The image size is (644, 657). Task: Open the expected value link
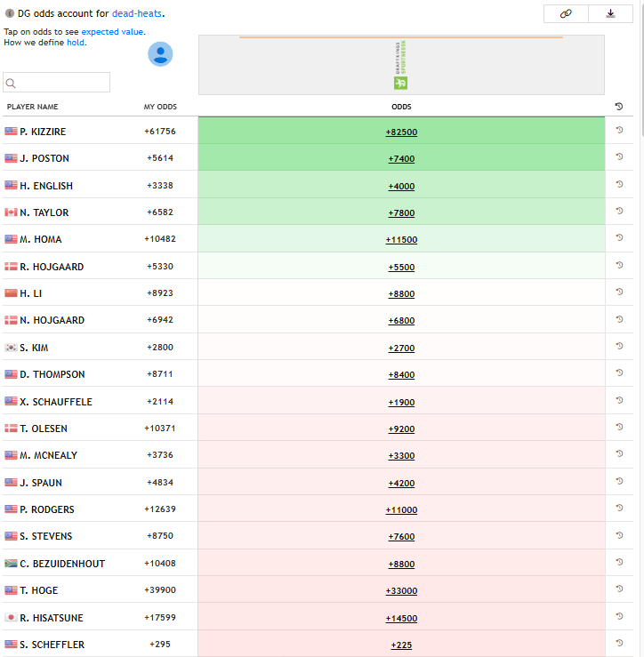click(x=113, y=32)
